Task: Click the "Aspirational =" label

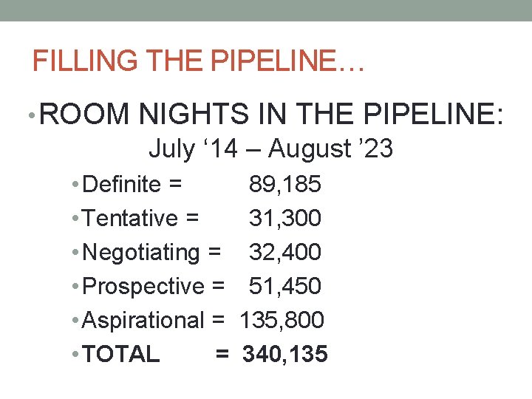Action: [154, 320]
